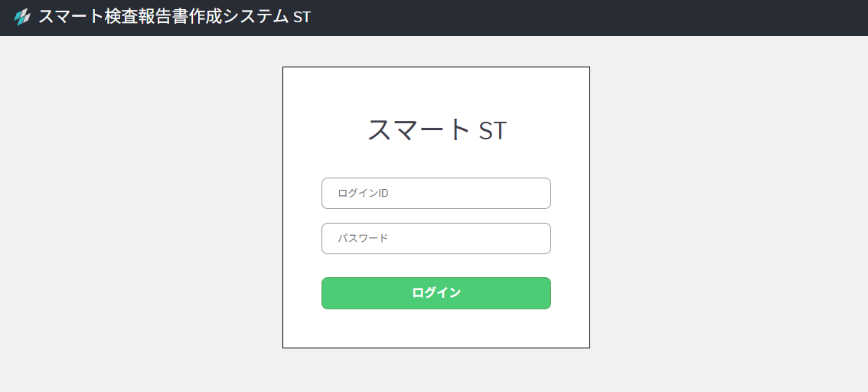The image size is (868, 392).
Task: Click the スマート ST heading text
Action: (436, 130)
